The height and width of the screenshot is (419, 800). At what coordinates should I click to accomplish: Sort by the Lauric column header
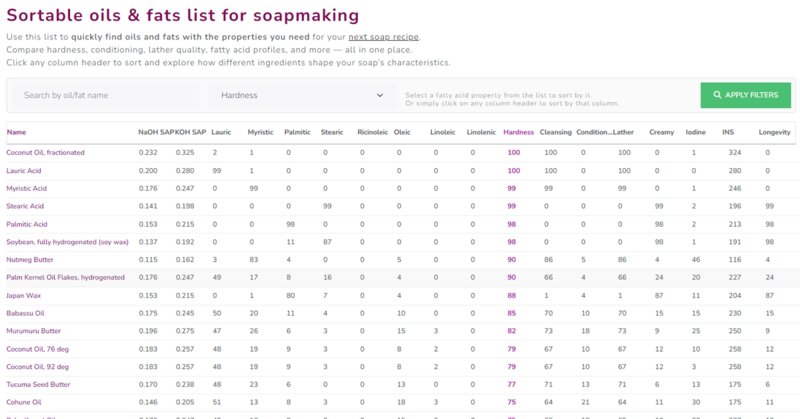click(x=222, y=132)
